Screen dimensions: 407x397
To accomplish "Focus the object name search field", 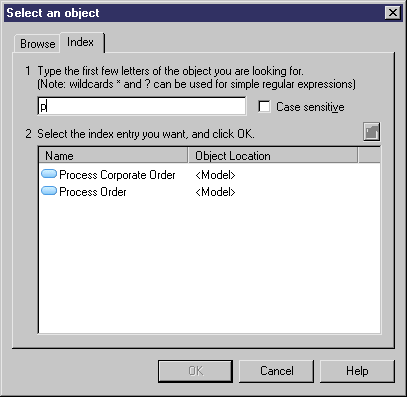I will (x=142, y=106).
